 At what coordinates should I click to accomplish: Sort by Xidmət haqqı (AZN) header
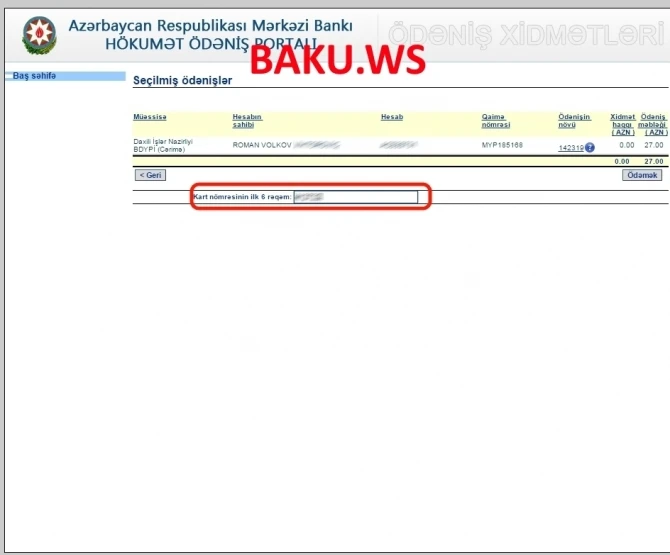623,124
